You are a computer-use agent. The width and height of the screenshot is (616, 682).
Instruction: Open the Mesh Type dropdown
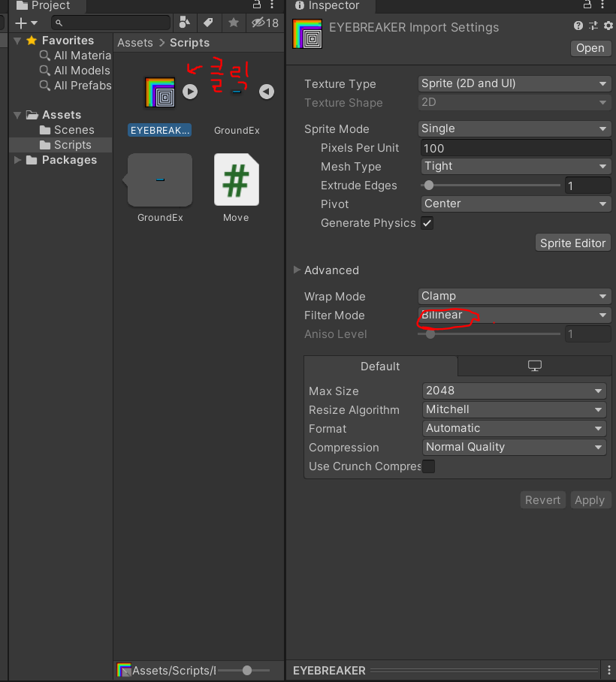515,167
